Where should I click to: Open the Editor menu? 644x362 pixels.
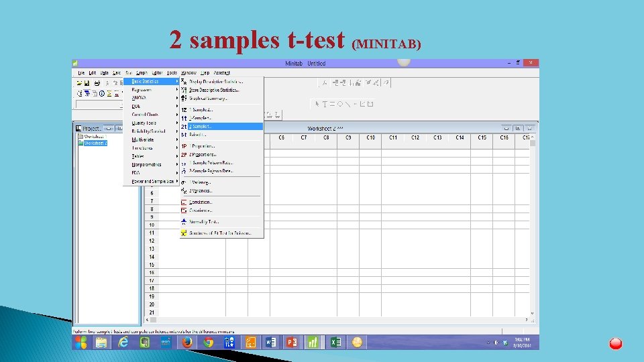tap(157, 73)
